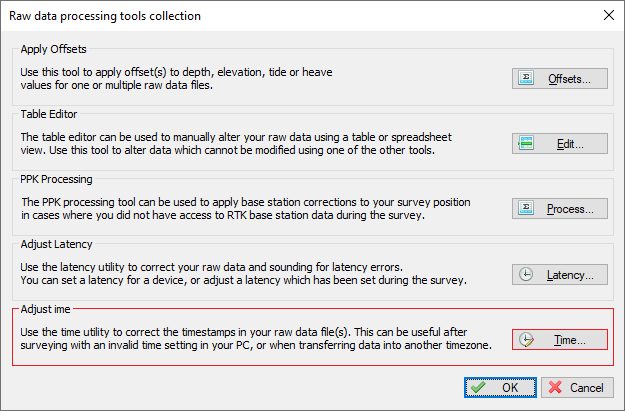625x411 pixels.
Task: Select the Adjust Latency group heading
Action: point(56,244)
